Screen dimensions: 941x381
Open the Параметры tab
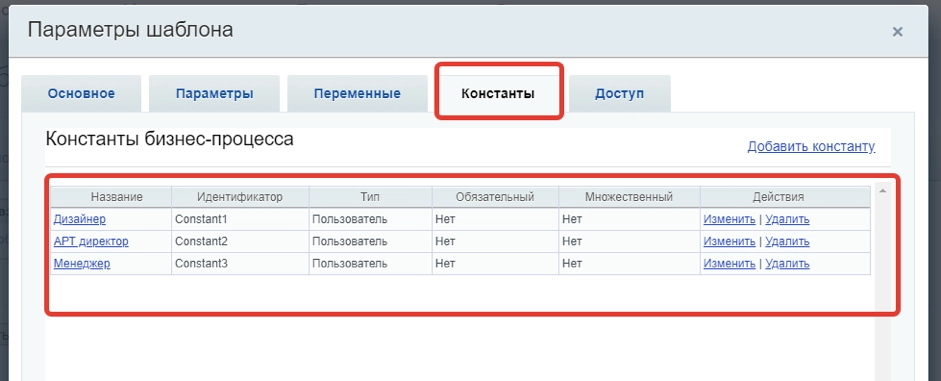214,94
